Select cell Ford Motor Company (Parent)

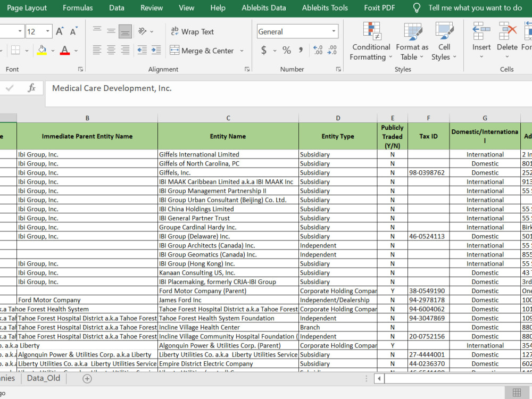click(x=228, y=291)
